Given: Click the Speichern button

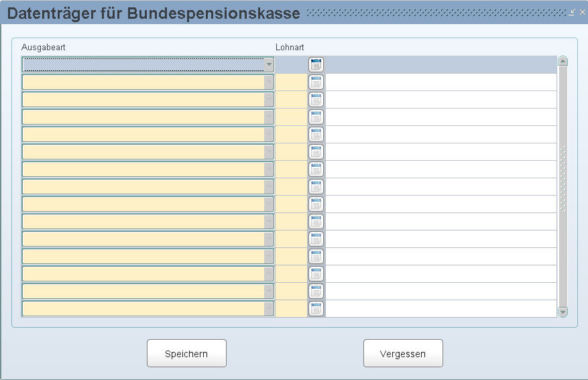Looking at the screenshot, I should click(187, 353).
